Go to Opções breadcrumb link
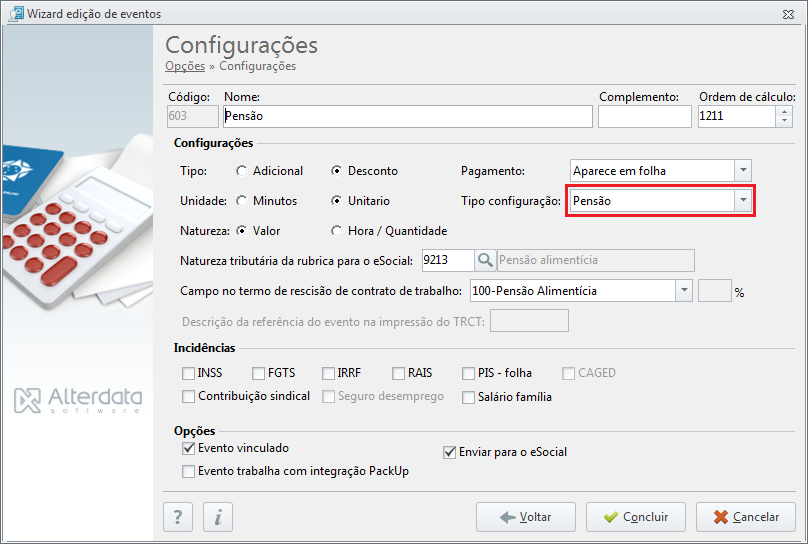This screenshot has width=808, height=544. (x=185, y=66)
